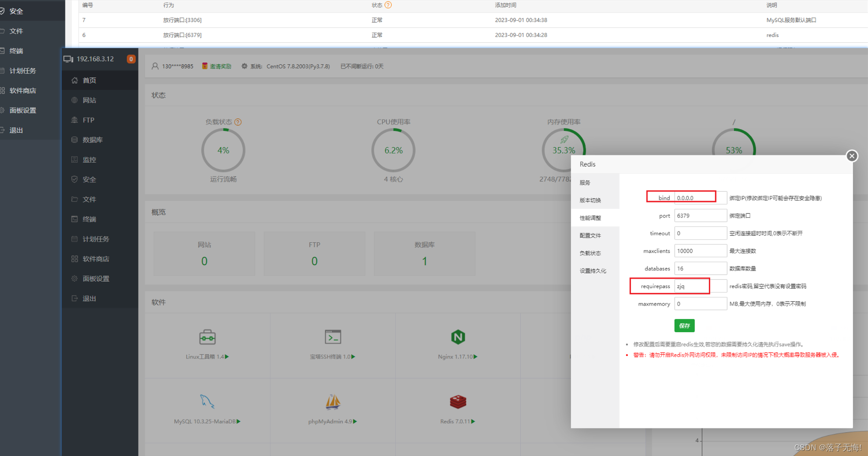Click the maxclients input field

pos(701,251)
